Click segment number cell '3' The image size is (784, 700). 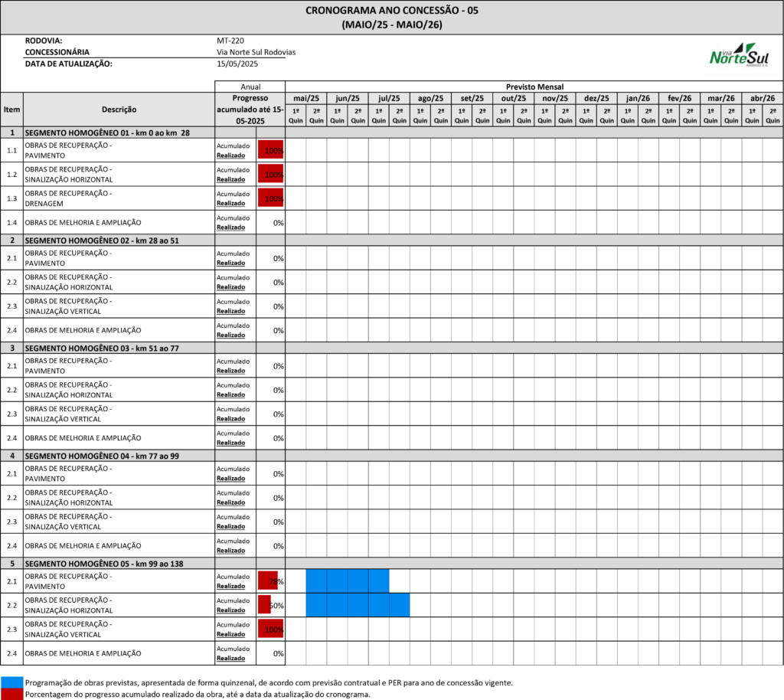[12, 348]
